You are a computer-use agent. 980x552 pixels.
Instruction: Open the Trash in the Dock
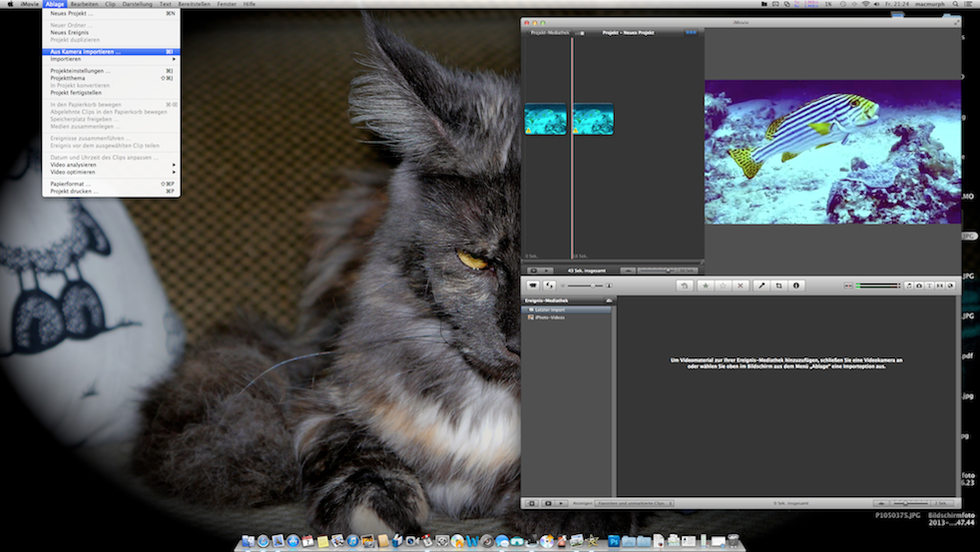coord(734,541)
